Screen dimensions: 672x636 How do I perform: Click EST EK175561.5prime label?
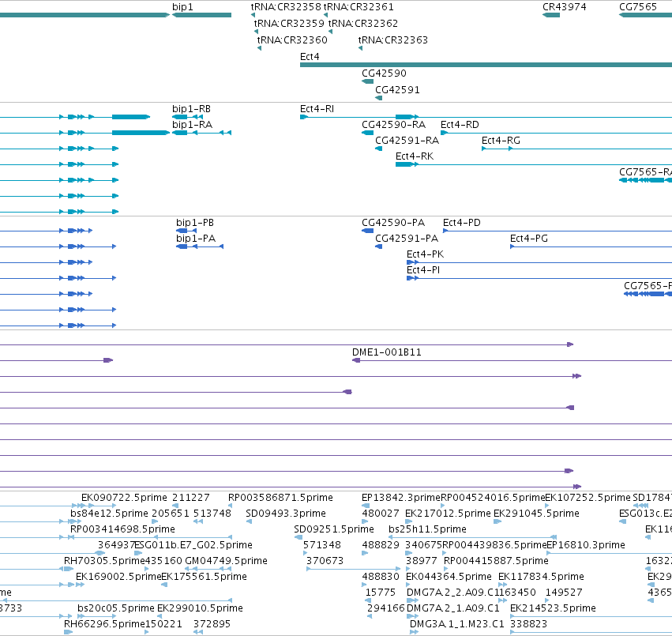[204, 578]
